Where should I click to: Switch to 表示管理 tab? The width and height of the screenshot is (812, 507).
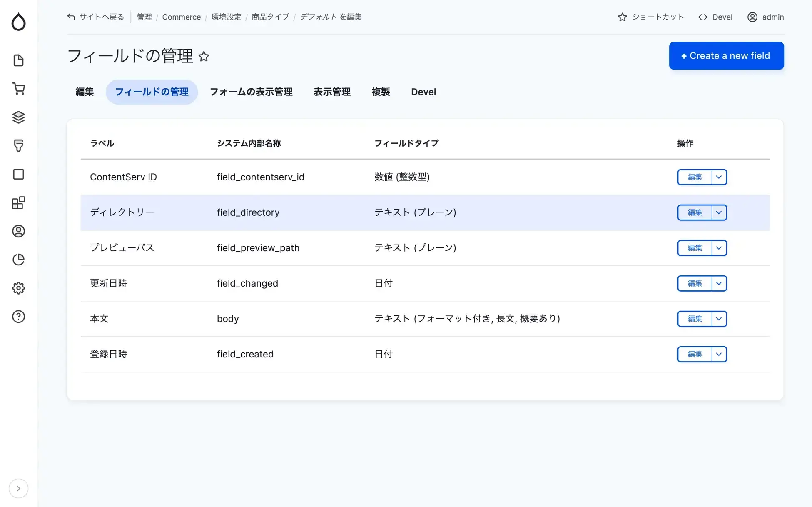(x=332, y=92)
